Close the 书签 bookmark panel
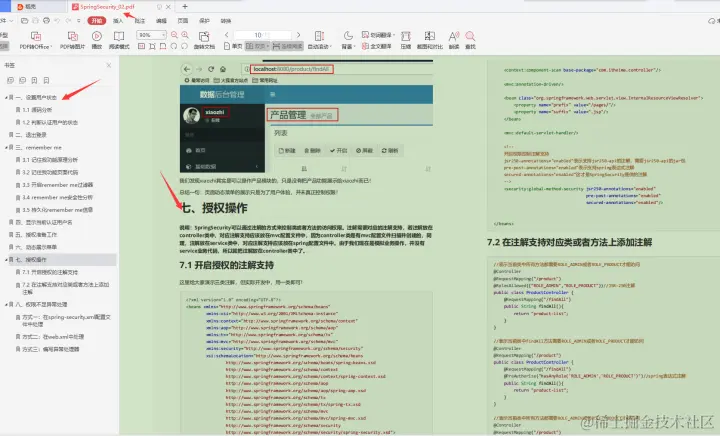 109,66
